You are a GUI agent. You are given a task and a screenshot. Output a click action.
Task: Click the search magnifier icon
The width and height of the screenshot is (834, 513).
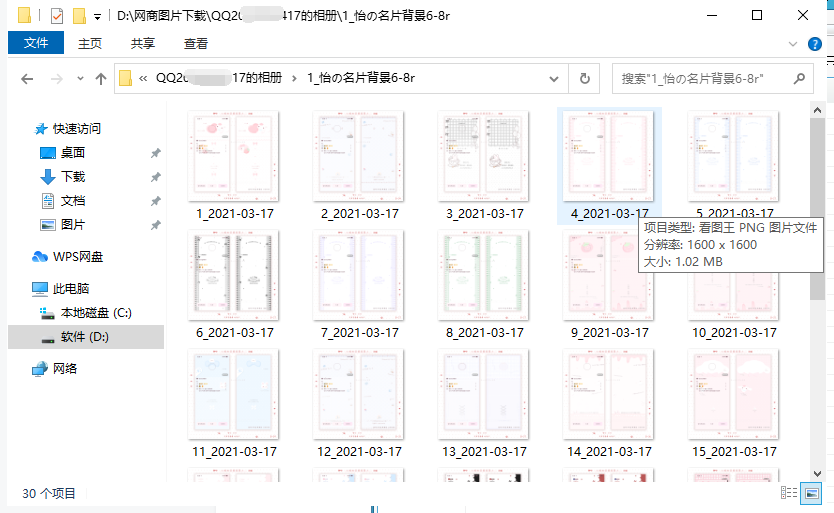[x=799, y=79]
